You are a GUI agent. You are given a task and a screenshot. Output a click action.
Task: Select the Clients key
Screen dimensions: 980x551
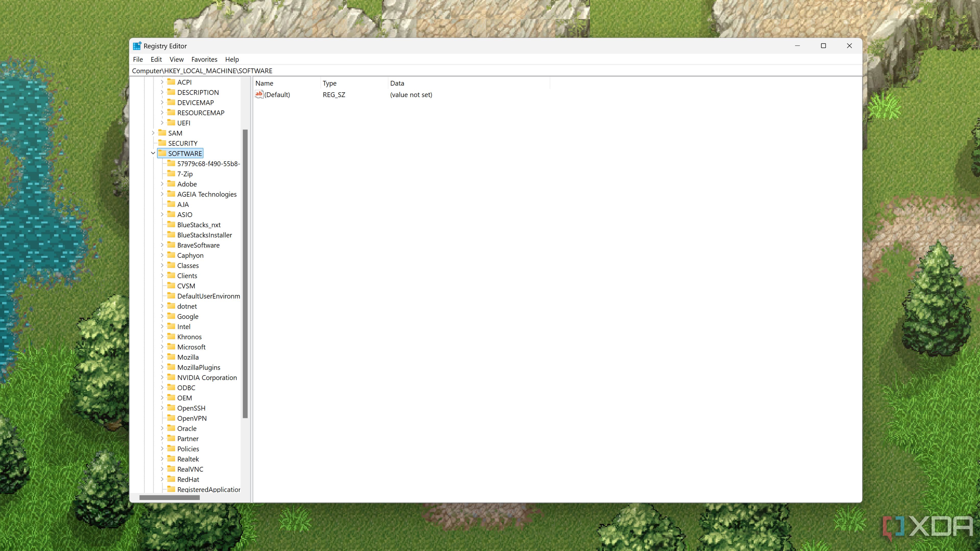click(x=187, y=276)
